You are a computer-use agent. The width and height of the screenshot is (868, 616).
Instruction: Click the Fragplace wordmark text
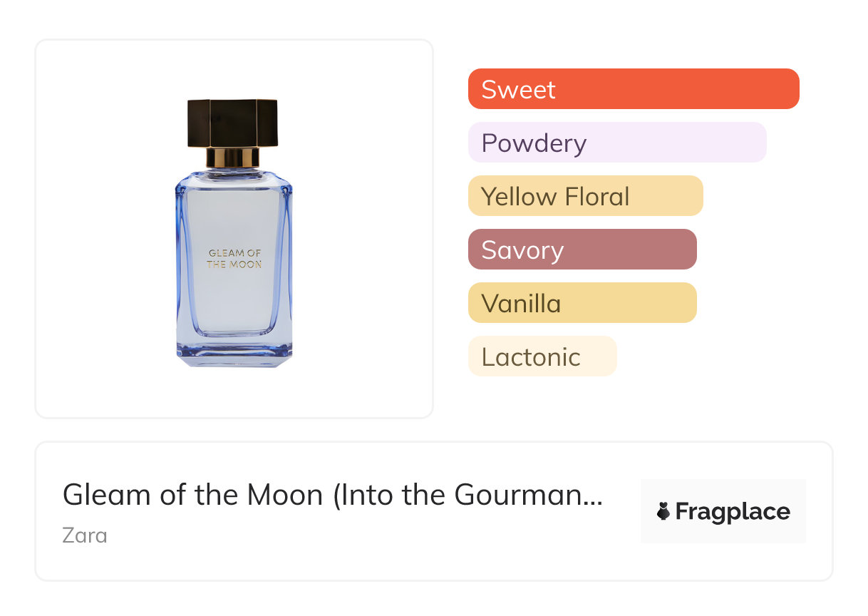point(733,511)
